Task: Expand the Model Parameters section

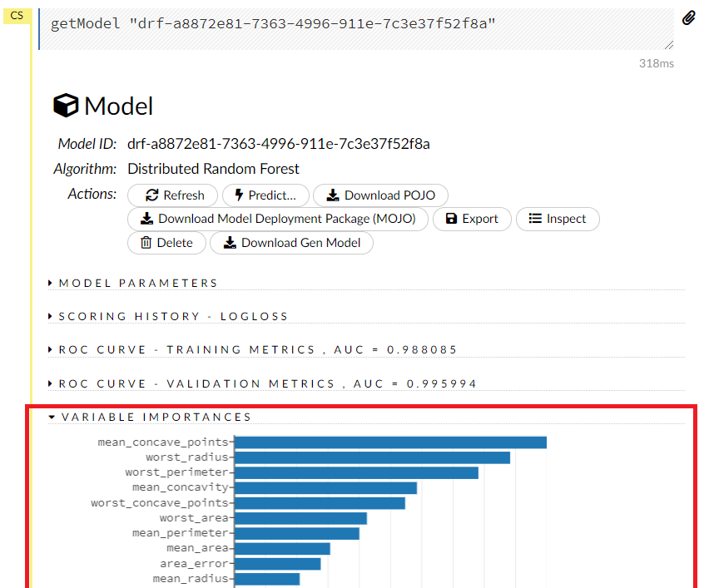Action: (138, 283)
